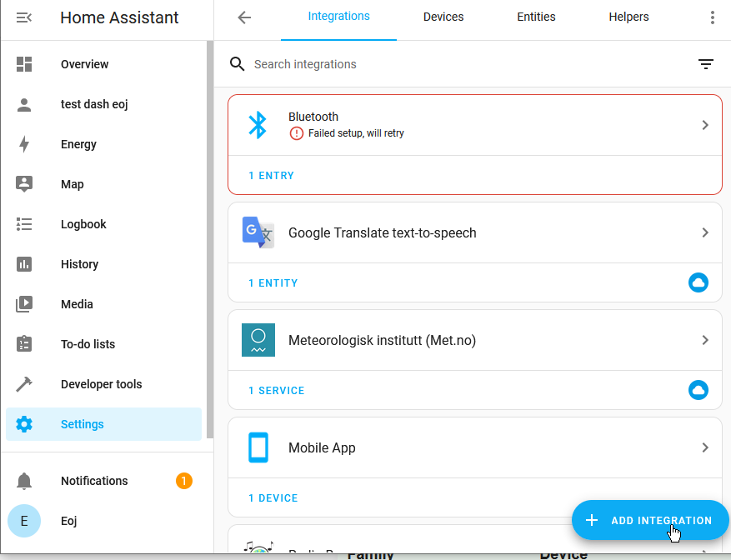
Task: Click the 'Google Translate text-to-speech' name
Action: pos(383,232)
